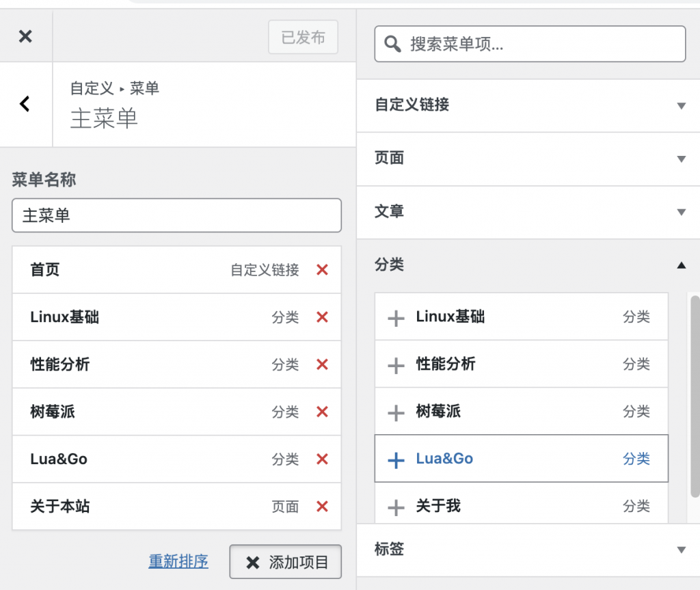
Task: Add 树莓派 category with plus icon
Action: (x=396, y=413)
